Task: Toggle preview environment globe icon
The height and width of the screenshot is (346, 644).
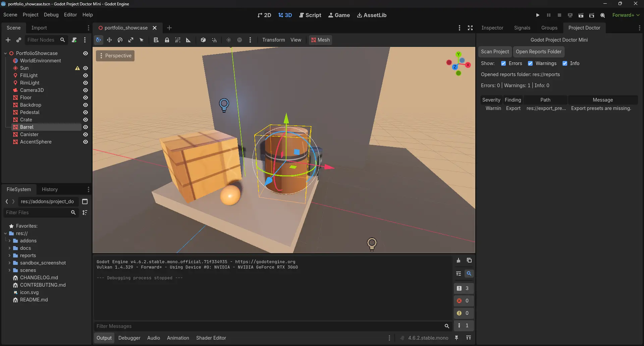Action: pyautogui.click(x=239, y=40)
